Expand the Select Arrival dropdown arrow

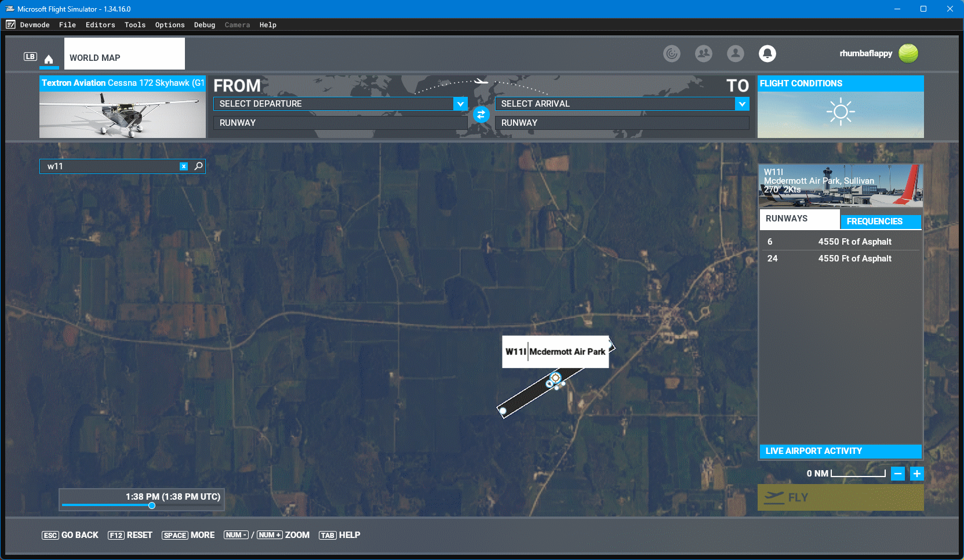click(742, 104)
